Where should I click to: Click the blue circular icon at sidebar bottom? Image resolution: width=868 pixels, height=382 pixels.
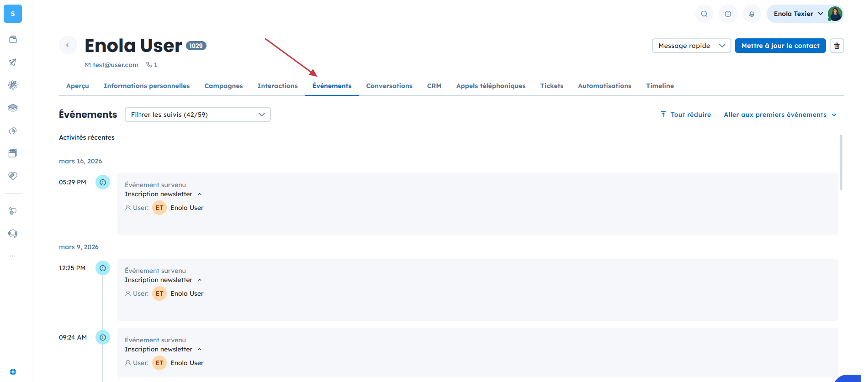[x=13, y=372]
